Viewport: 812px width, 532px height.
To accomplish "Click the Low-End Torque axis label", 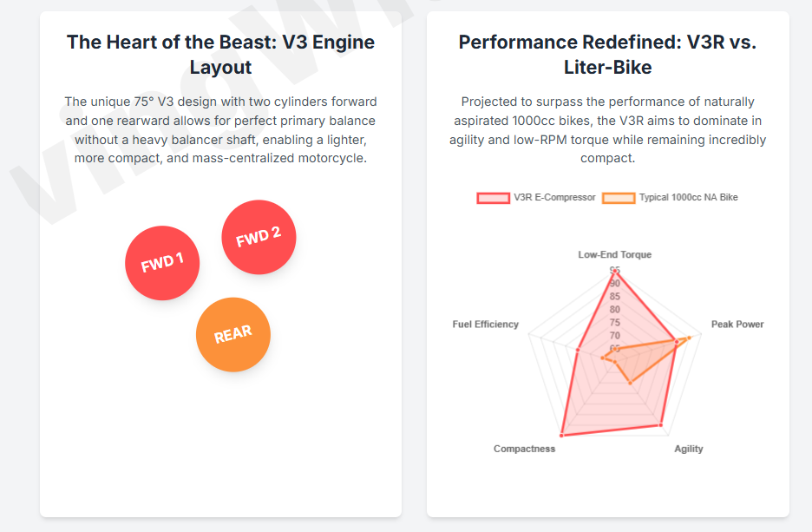I will pyautogui.click(x=614, y=255).
